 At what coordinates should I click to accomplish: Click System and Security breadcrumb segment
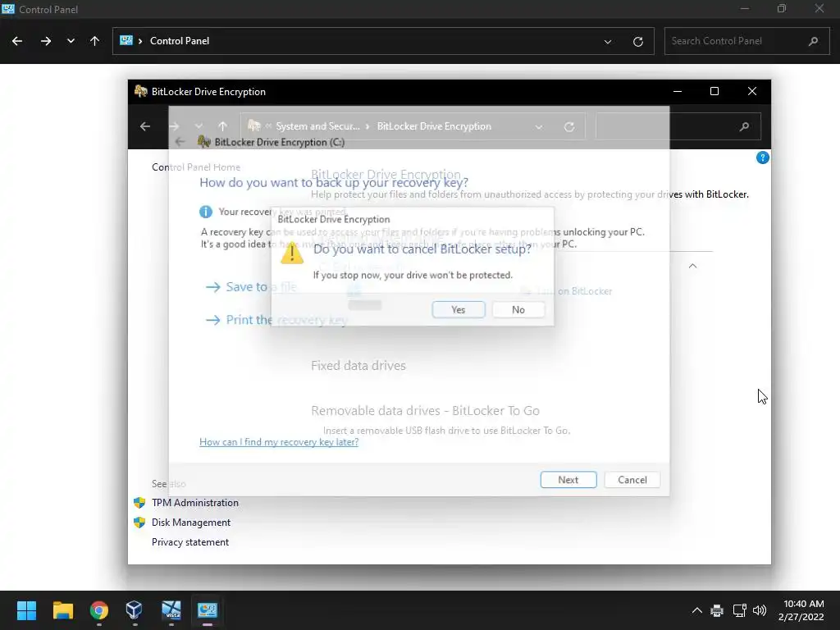coord(317,126)
